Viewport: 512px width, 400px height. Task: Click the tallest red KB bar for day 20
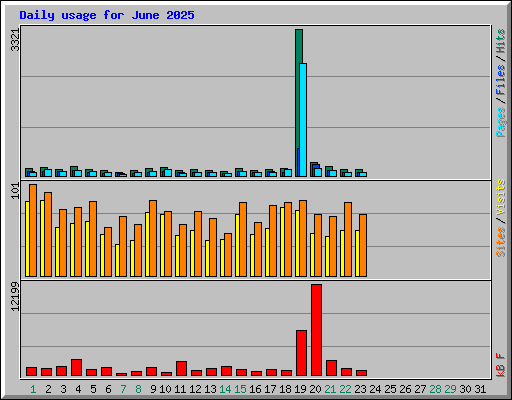pos(316,330)
